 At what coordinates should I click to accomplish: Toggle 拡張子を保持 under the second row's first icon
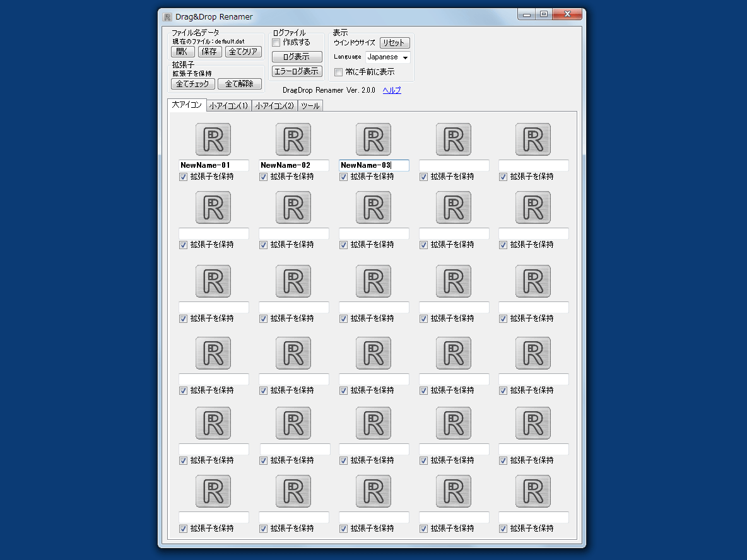coord(183,245)
